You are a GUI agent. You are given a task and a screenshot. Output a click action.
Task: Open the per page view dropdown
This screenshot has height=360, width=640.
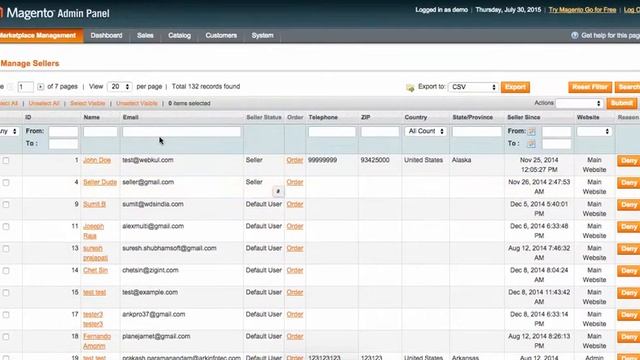point(120,87)
